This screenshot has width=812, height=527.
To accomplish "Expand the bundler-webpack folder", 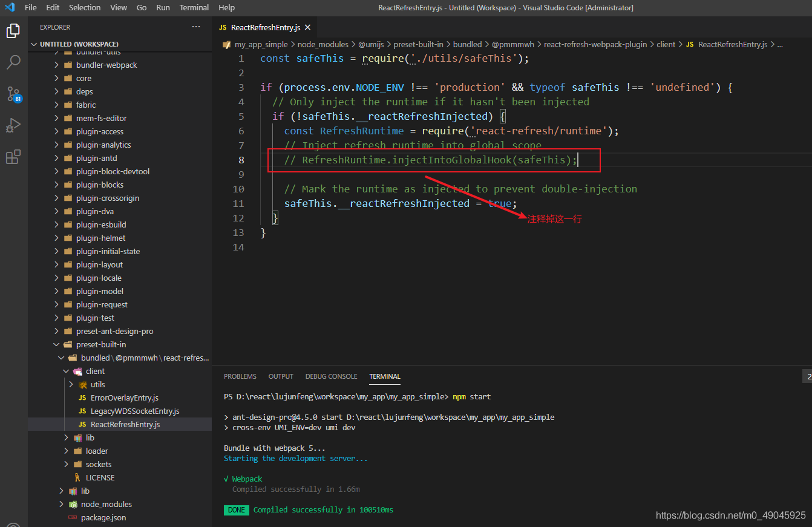I will point(56,65).
